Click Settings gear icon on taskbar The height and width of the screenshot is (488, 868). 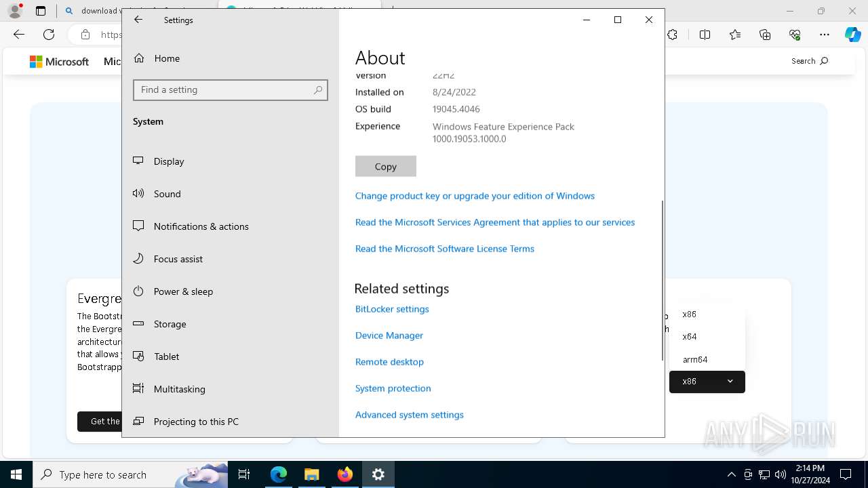click(x=378, y=474)
